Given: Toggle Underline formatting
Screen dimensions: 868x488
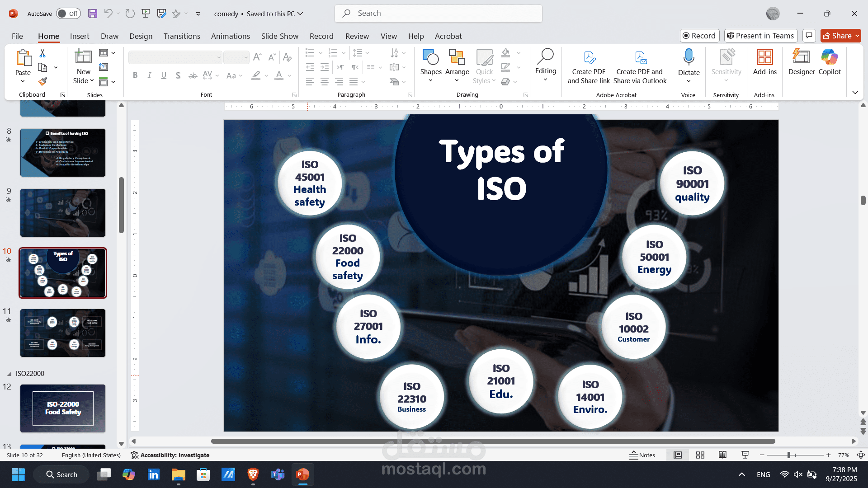Looking at the screenshot, I should [x=164, y=75].
